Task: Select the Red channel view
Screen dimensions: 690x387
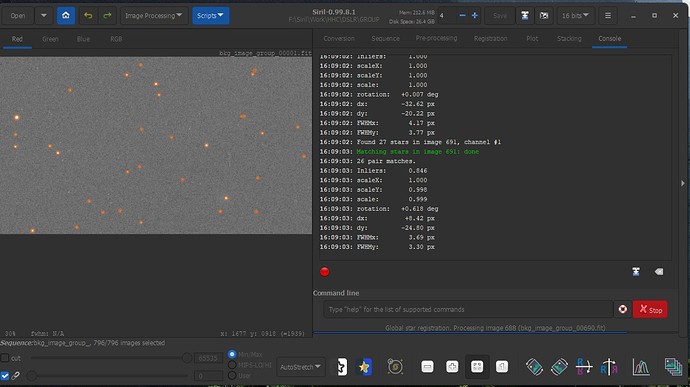Action: [17, 39]
